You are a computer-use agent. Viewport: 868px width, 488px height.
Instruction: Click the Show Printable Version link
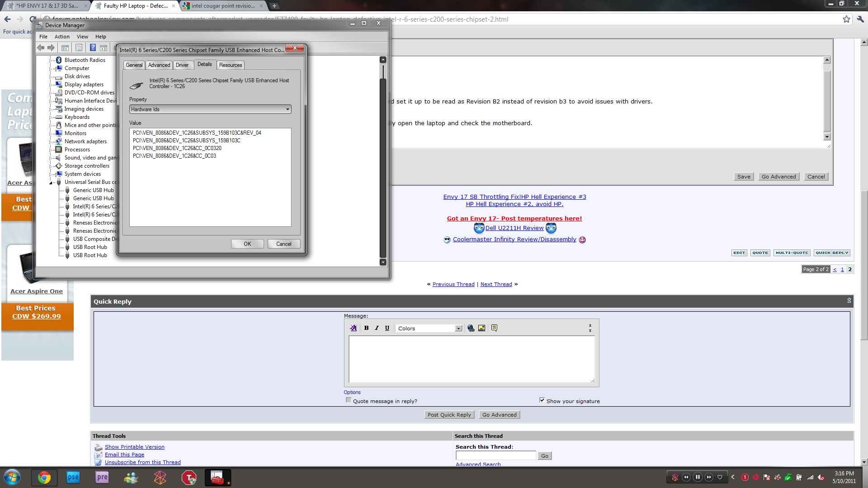pos(135,447)
